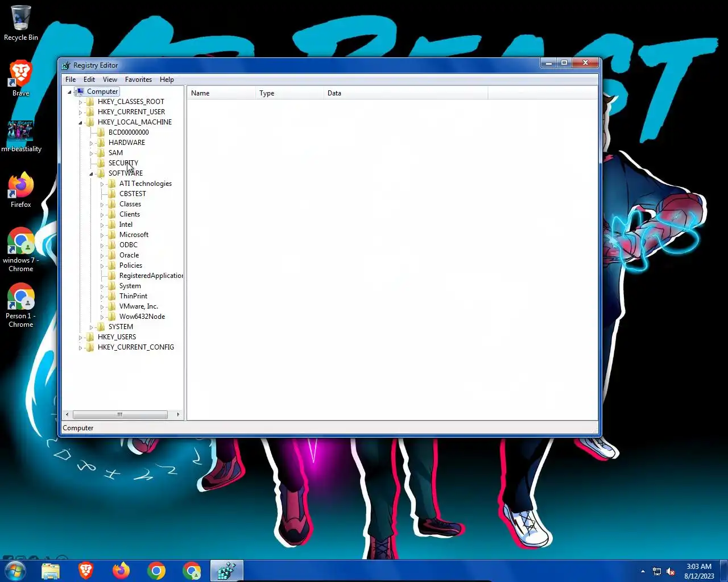This screenshot has height=582, width=728.
Task: Open the Help menu
Action: tap(167, 80)
